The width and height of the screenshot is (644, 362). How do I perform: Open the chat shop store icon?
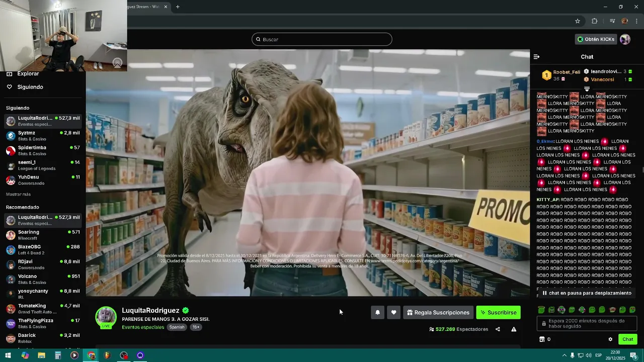tap(542, 339)
